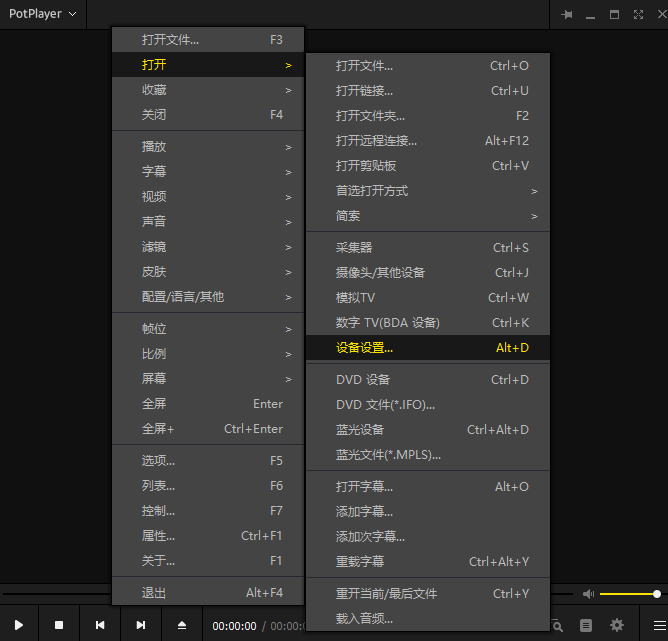Select 打开链接... Ctrl+U
Viewport: 668px width, 641px height.
pyautogui.click(x=428, y=91)
